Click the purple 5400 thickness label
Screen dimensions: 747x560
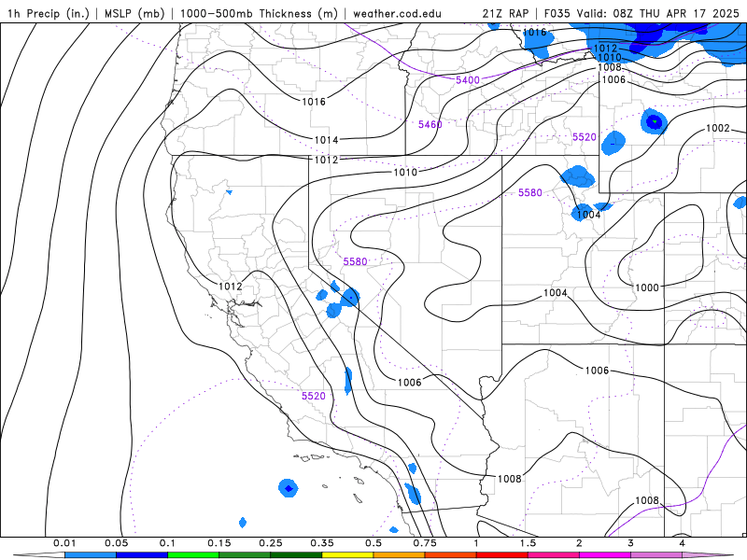[x=468, y=80]
